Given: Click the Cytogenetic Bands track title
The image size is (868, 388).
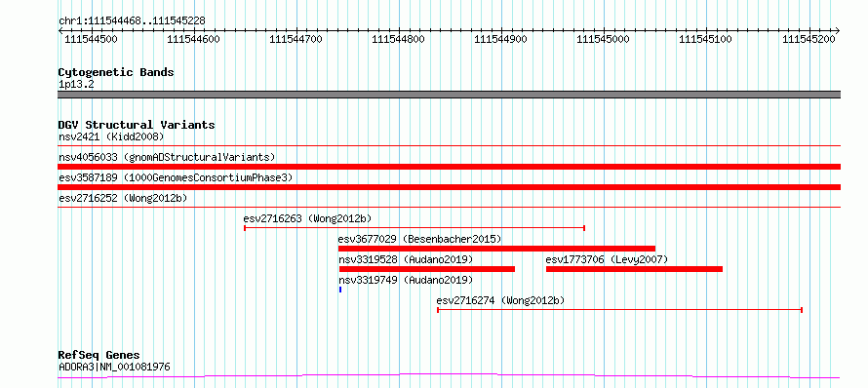Looking at the screenshot, I should click(116, 72).
